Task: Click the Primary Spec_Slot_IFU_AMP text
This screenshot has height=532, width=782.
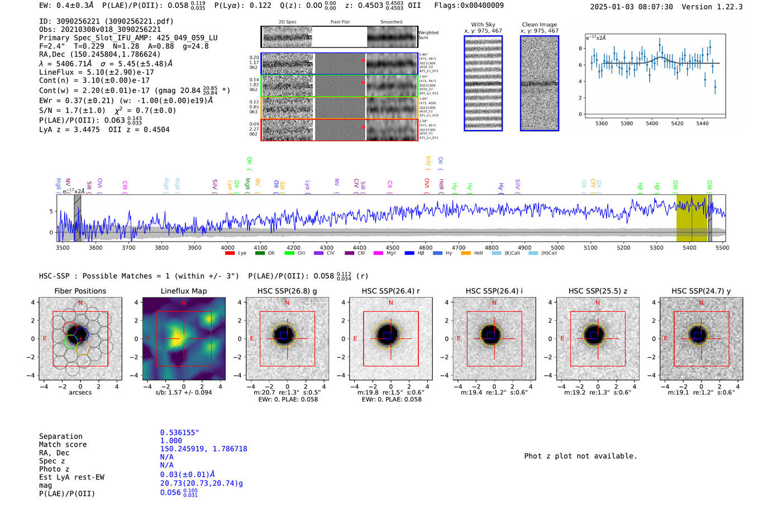Action: 128,38
